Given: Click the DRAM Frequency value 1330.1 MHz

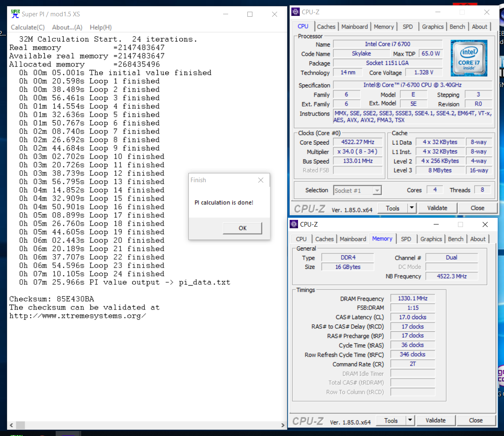Looking at the screenshot, I should click(413, 298).
